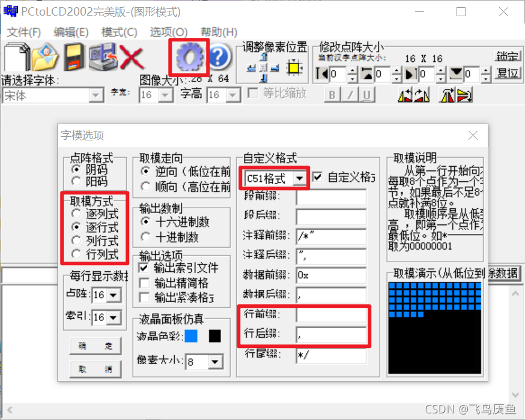The height and width of the screenshot is (420, 525).
Task: Click the 取消 button in dialog
Action: [x=96, y=369]
